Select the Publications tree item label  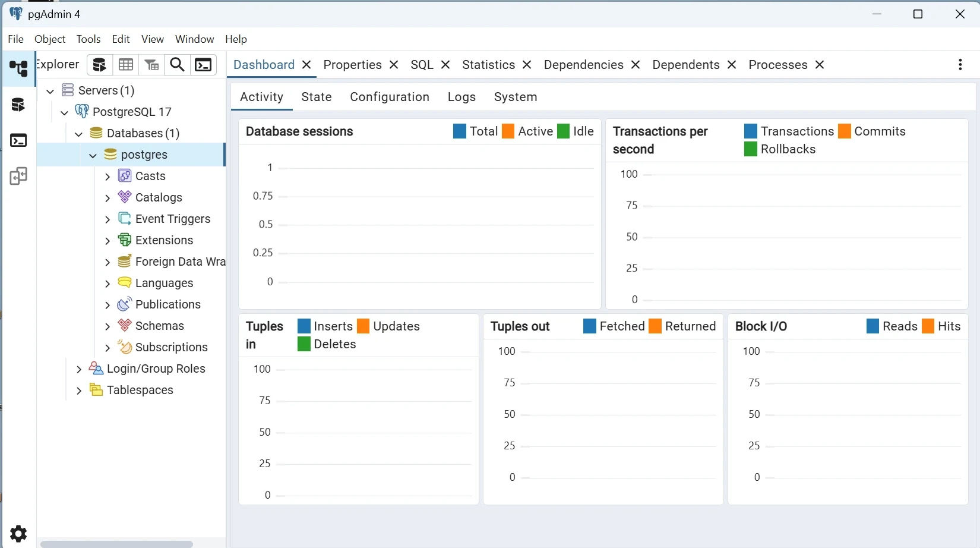click(168, 304)
